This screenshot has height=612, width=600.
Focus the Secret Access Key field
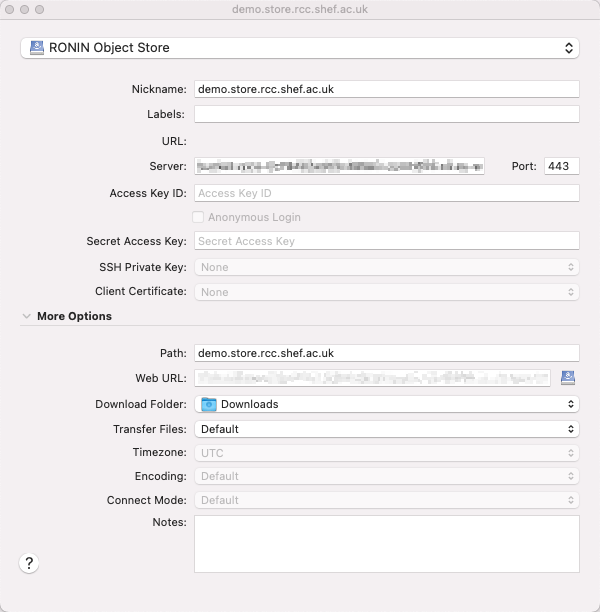point(386,241)
